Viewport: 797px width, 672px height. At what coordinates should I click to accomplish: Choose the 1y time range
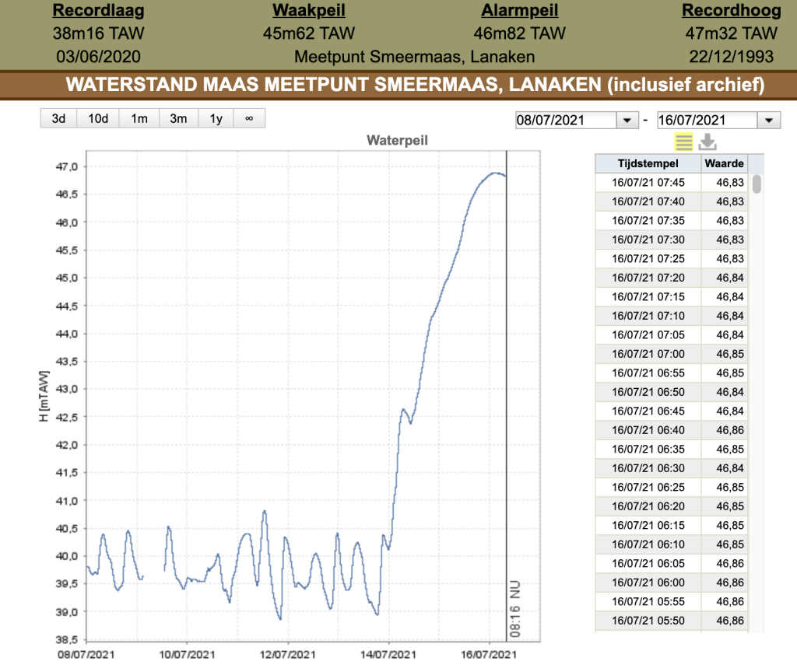click(x=216, y=118)
